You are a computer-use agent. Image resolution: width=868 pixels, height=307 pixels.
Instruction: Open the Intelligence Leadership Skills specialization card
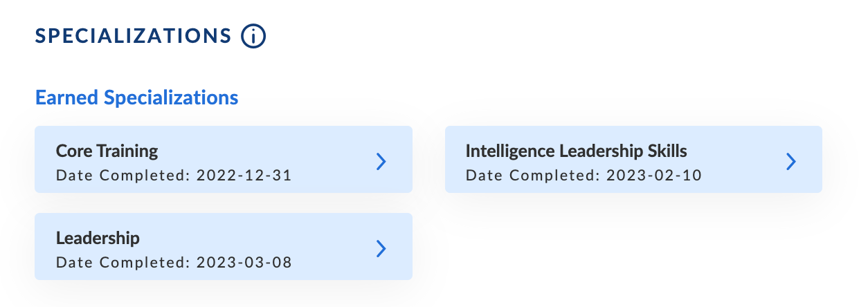[x=633, y=159]
